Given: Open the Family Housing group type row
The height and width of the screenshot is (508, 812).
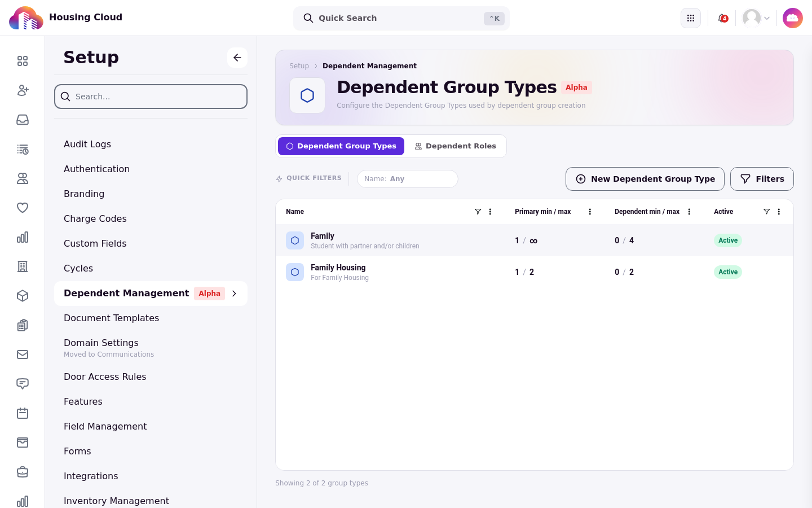Looking at the screenshot, I should click(535, 272).
